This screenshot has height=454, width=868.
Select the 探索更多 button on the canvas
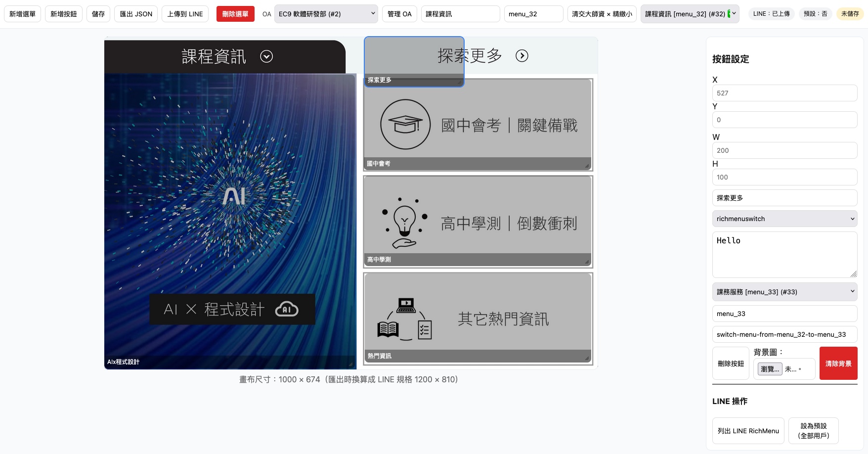(414, 59)
